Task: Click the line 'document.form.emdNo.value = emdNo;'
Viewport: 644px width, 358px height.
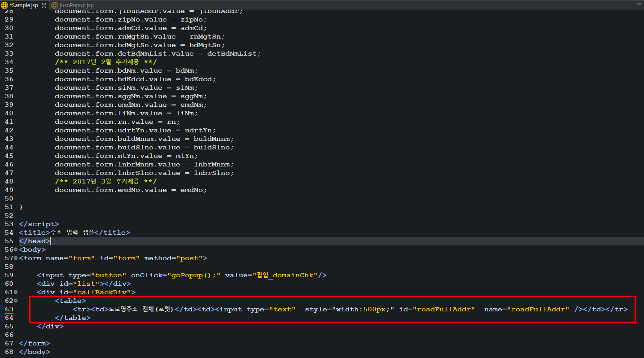Action: coord(131,190)
